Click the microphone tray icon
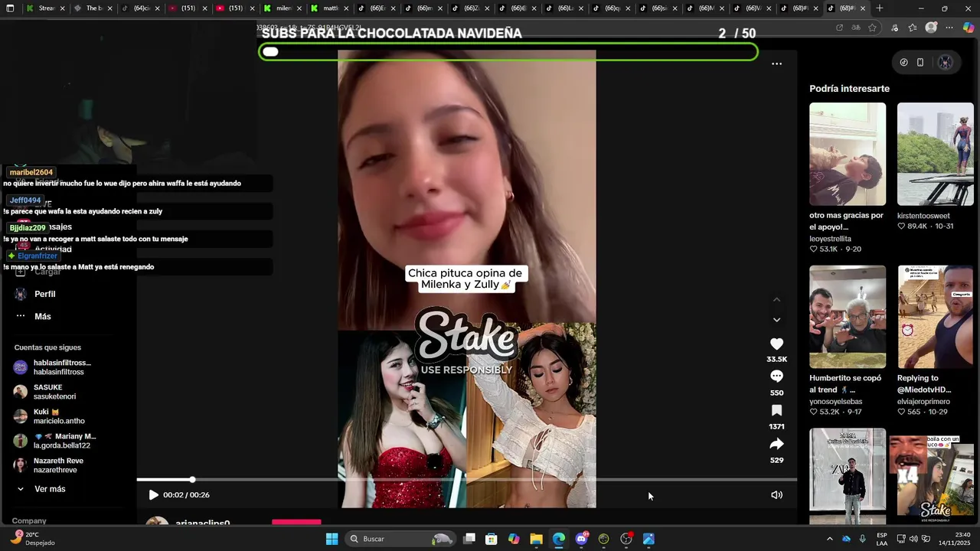The height and width of the screenshot is (551, 980). pos(862,539)
